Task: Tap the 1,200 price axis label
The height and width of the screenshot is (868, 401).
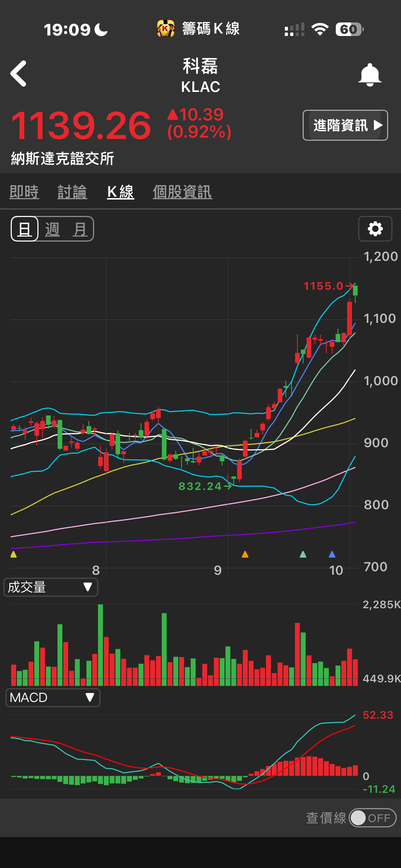Action: point(381,257)
